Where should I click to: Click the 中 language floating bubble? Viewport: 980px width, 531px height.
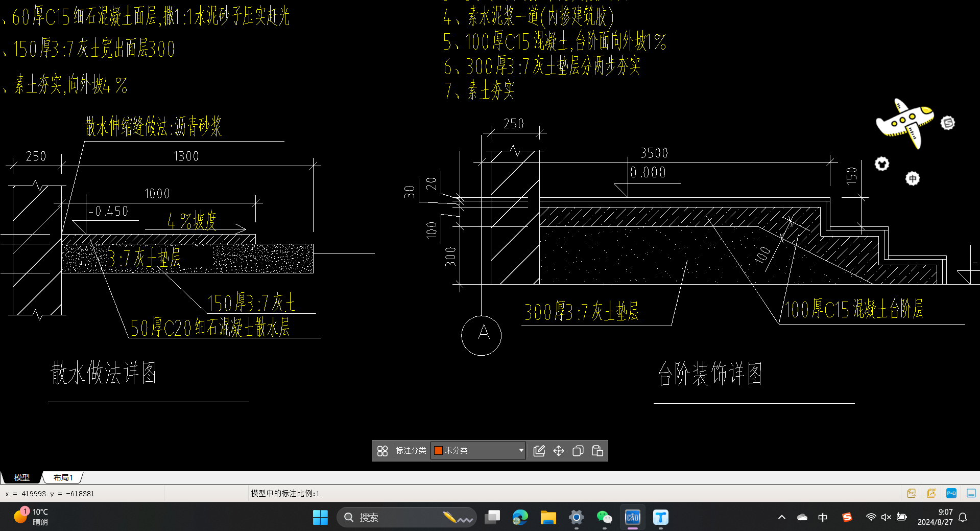(913, 178)
